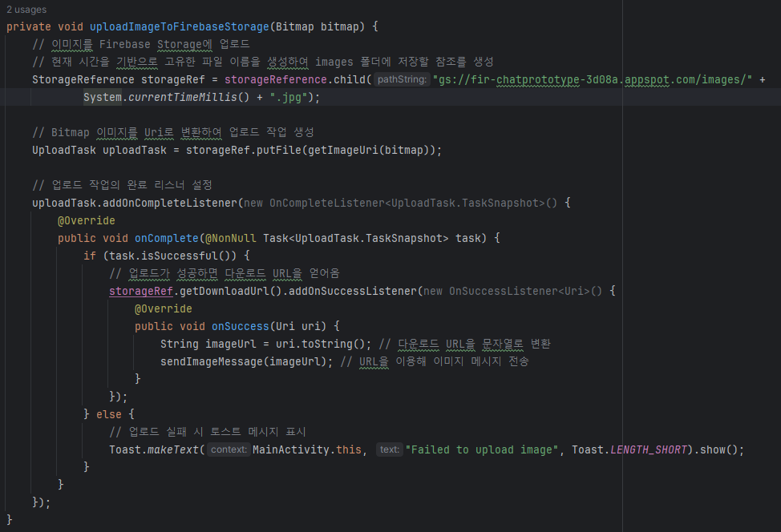Click the '2 usages' inlay hint
This screenshot has width=781, height=532.
pos(26,10)
